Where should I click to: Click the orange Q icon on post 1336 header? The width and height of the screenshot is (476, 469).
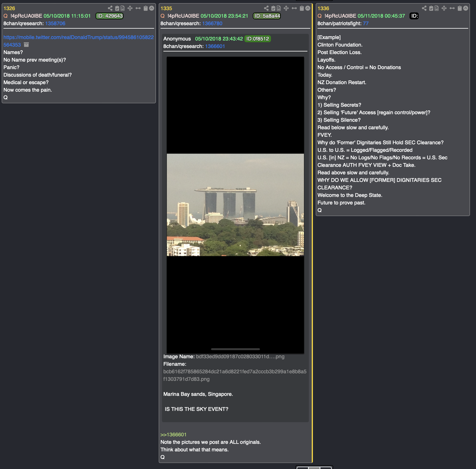[x=320, y=16]
